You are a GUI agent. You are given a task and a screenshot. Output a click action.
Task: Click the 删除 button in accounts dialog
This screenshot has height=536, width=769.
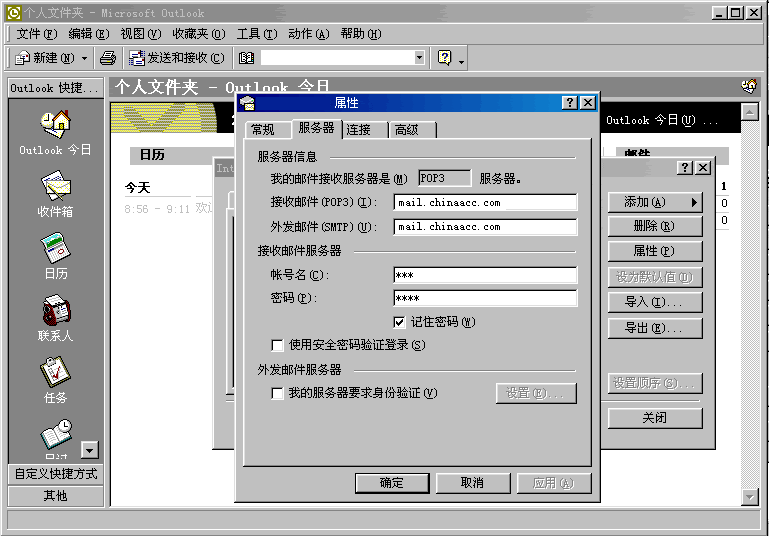click(x=655, y=226)
